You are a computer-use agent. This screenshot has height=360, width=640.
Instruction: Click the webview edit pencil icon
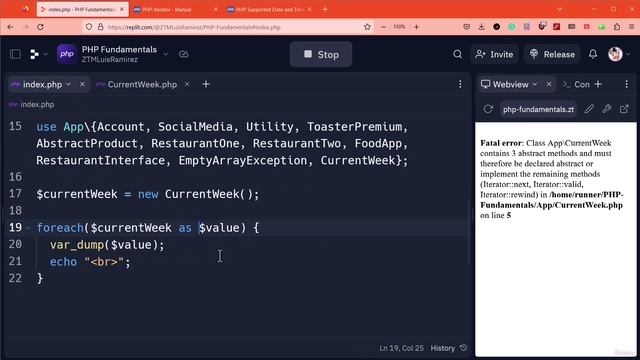[x=589, y=109]
